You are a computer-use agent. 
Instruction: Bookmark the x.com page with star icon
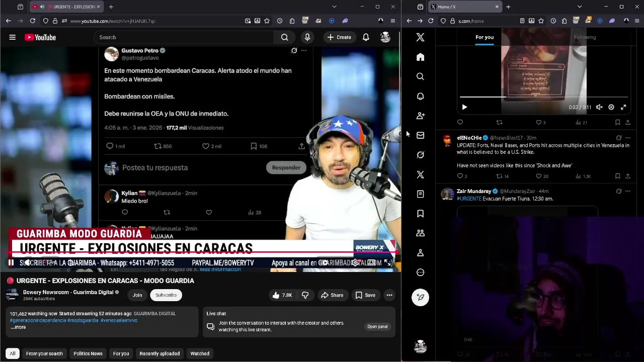pyautogui.click(x=541, y=21)
